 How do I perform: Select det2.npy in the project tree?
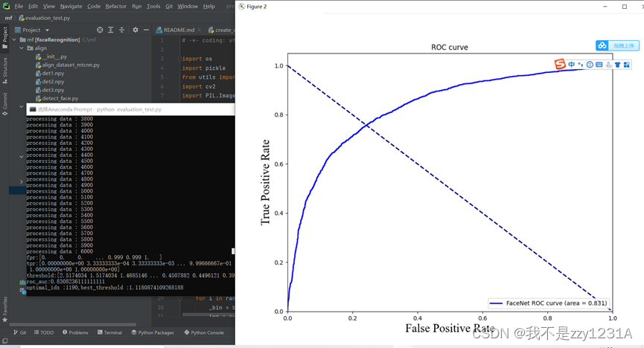click(50, 82)
